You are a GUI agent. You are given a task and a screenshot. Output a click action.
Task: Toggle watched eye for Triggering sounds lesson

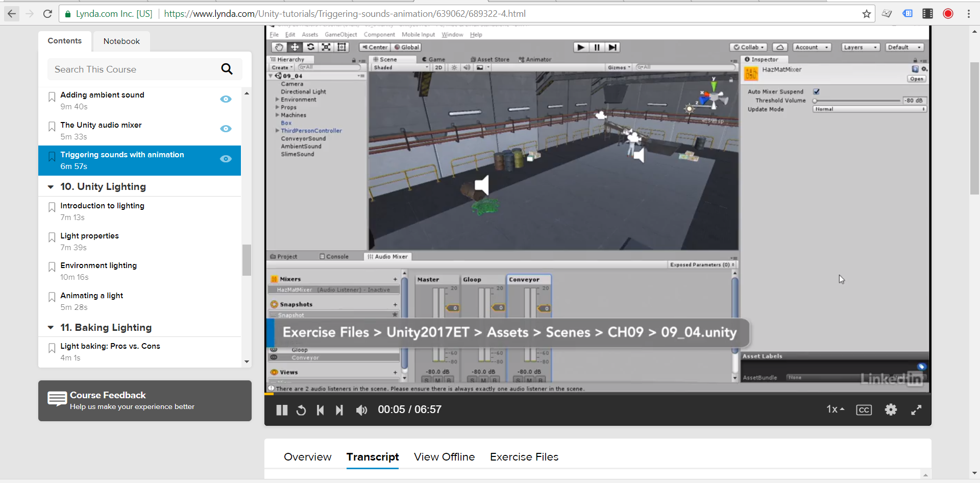(226, 159)
